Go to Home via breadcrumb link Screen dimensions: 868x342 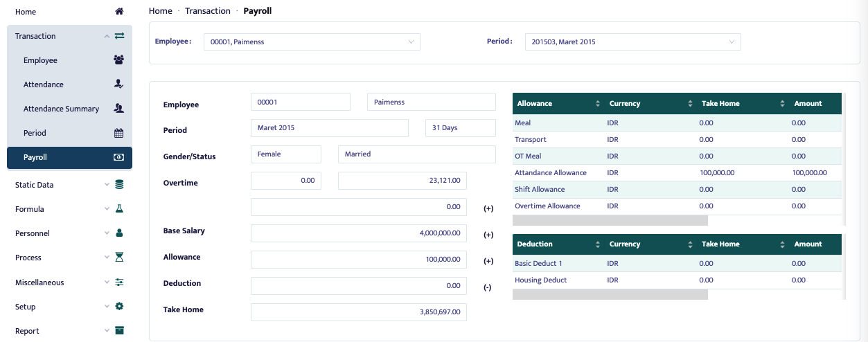160,11
